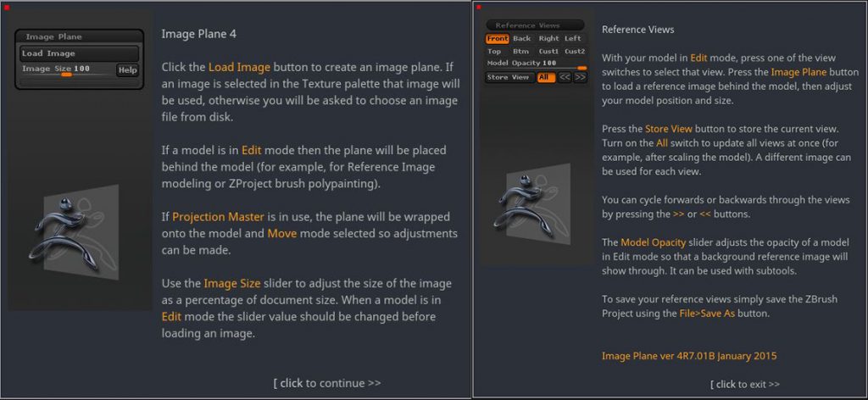Click orange 'Image Plane' words in Reference Views paragraph

[798, 72]
